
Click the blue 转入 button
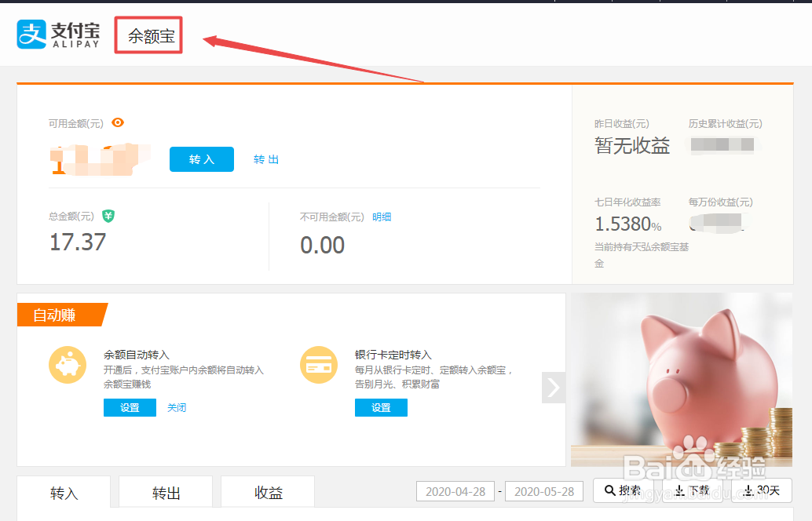click(202, 159)
